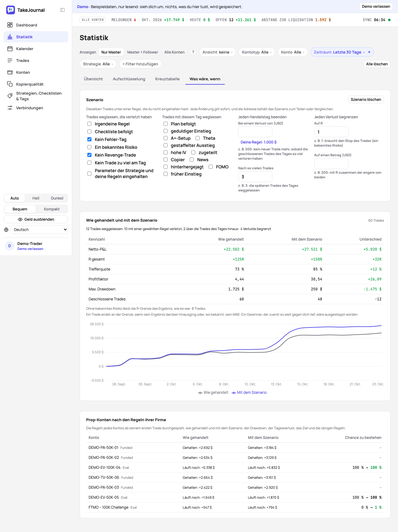
Task: Open the Zeitraum Letzte 30 Tage dropdown
Action: pos(339,52)
